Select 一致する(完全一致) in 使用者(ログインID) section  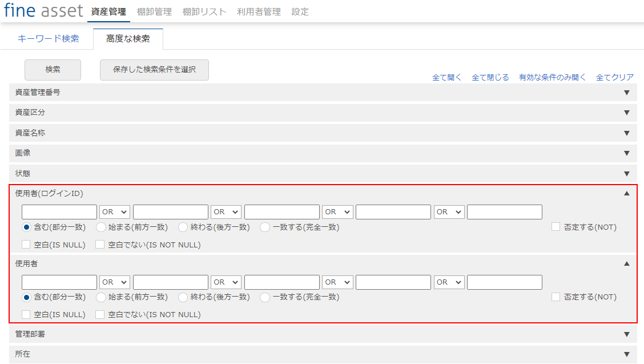265,227
